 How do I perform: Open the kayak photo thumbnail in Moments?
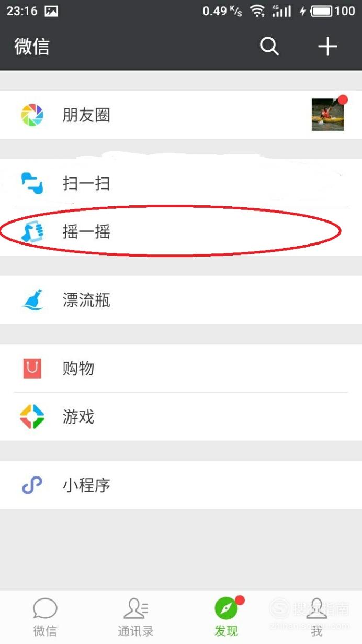(x=328, y=114)
